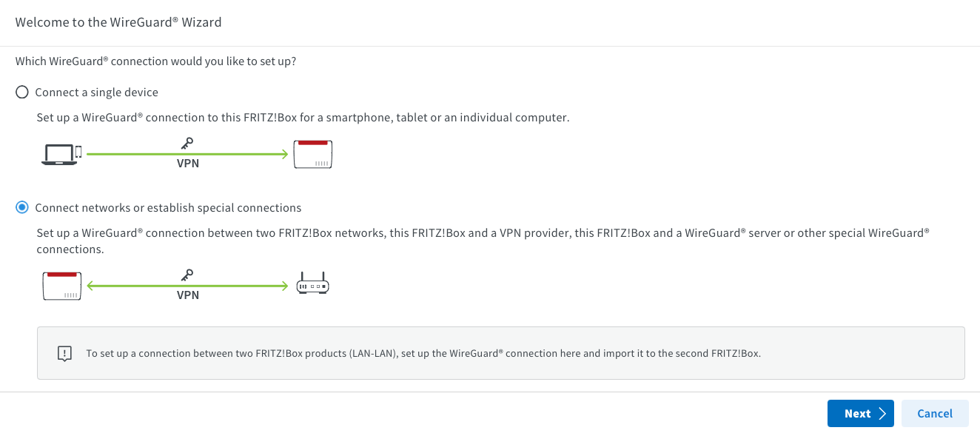
Task: Click the laptop and smartphone icon
Action: pyautogui.click(x=61, y=153)
